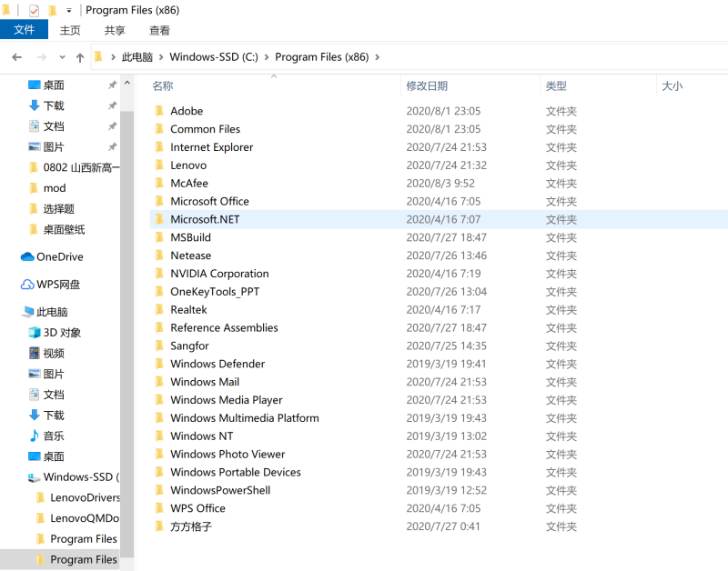This screenshot has width=728, height=571.
Task: Select the Internet Explorer folder icon
Action: tap(159, 146)
